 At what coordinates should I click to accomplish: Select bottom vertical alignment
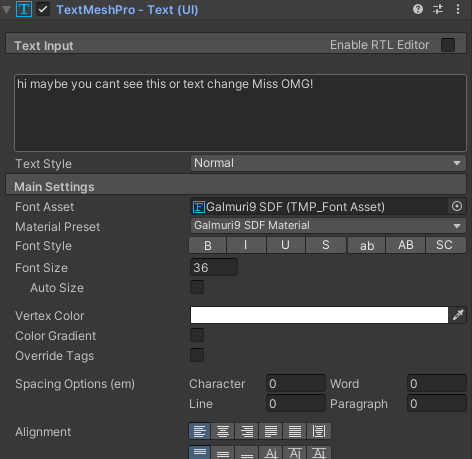point(247,453)
